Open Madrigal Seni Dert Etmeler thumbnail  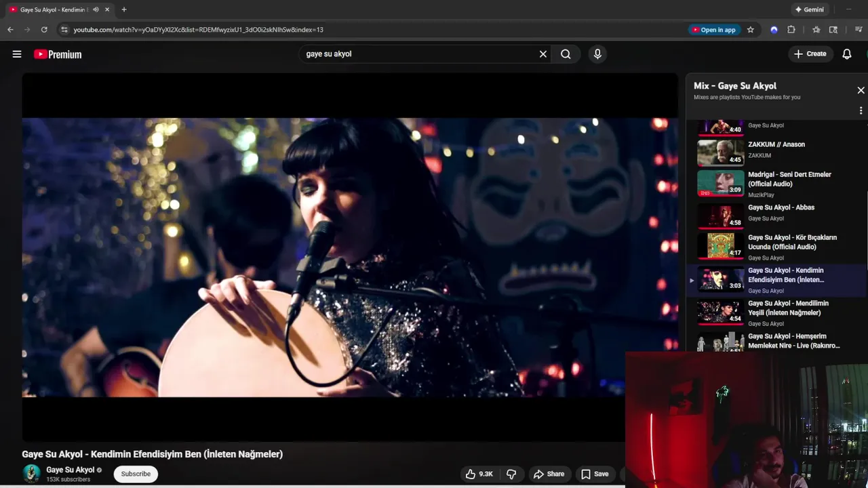720,183
